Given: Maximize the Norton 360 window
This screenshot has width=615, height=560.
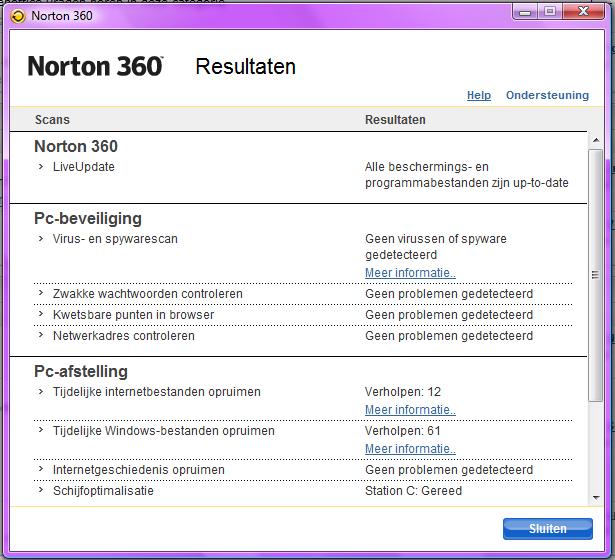Looking at the screenshot, I should (550, 12).
